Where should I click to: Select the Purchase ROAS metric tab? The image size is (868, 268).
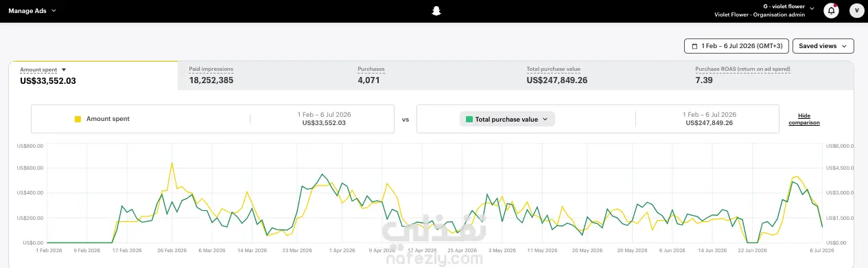point(769,75)
